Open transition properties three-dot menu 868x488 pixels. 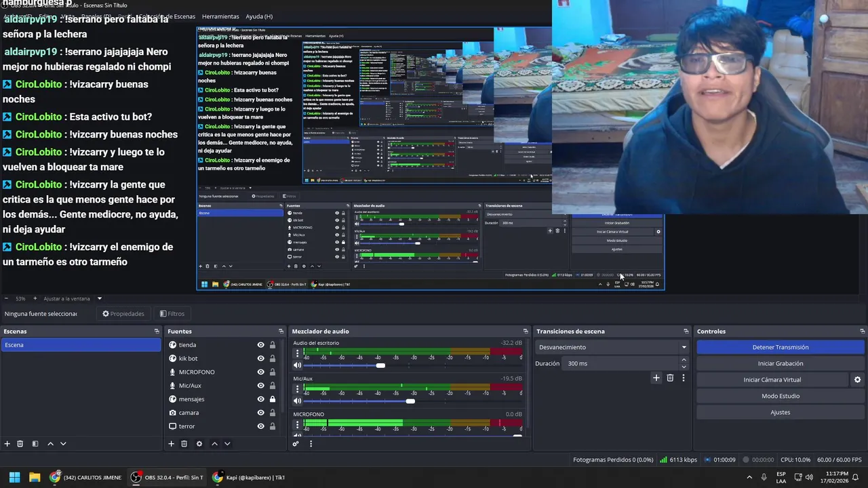684,378
